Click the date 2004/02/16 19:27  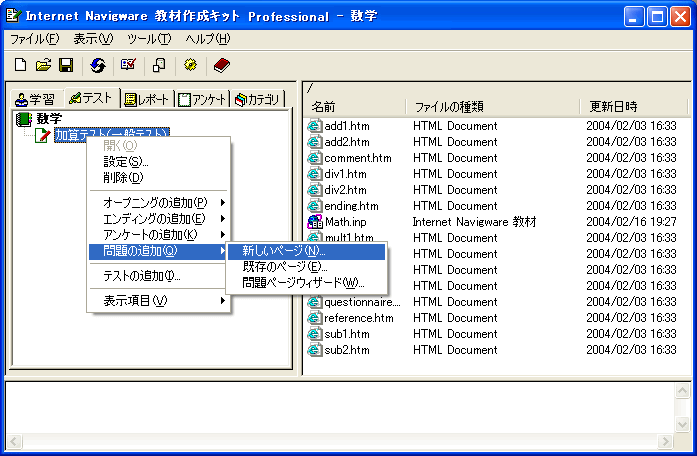click(x=631, y=222)
